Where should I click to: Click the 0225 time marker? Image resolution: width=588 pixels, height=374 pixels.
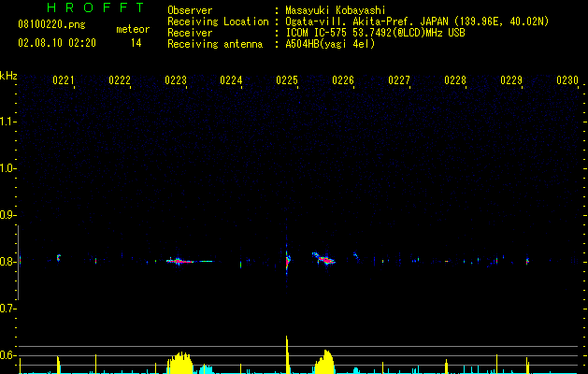(287, 80)
